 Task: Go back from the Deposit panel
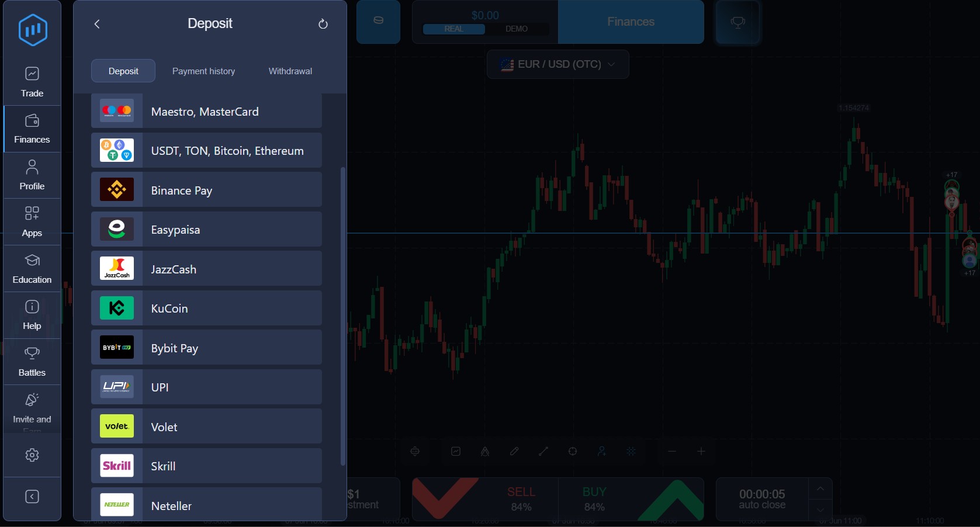97,24
